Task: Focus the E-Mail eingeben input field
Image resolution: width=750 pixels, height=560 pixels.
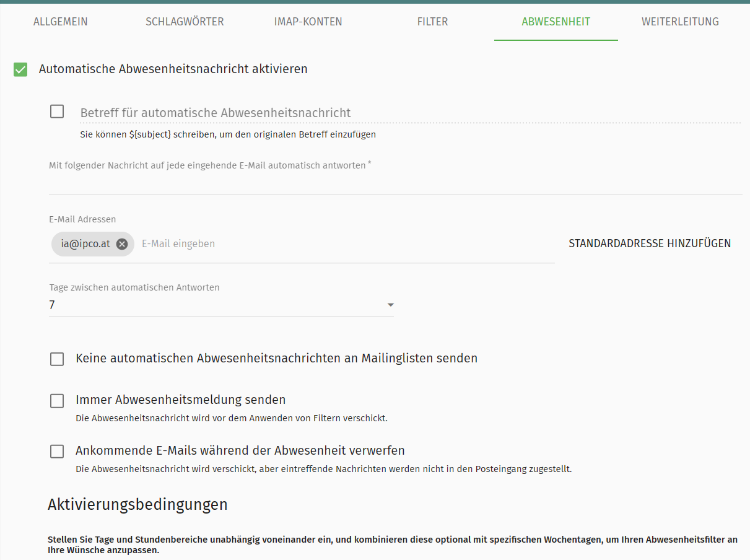Action: coord(341,244)
